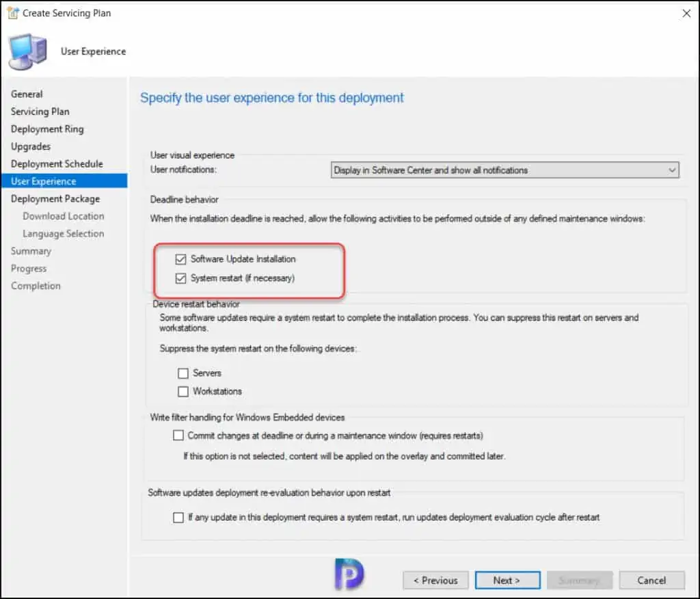Enable restart suppression for Workstations
This screenshot has width=700, height=599.
point(183,391)
